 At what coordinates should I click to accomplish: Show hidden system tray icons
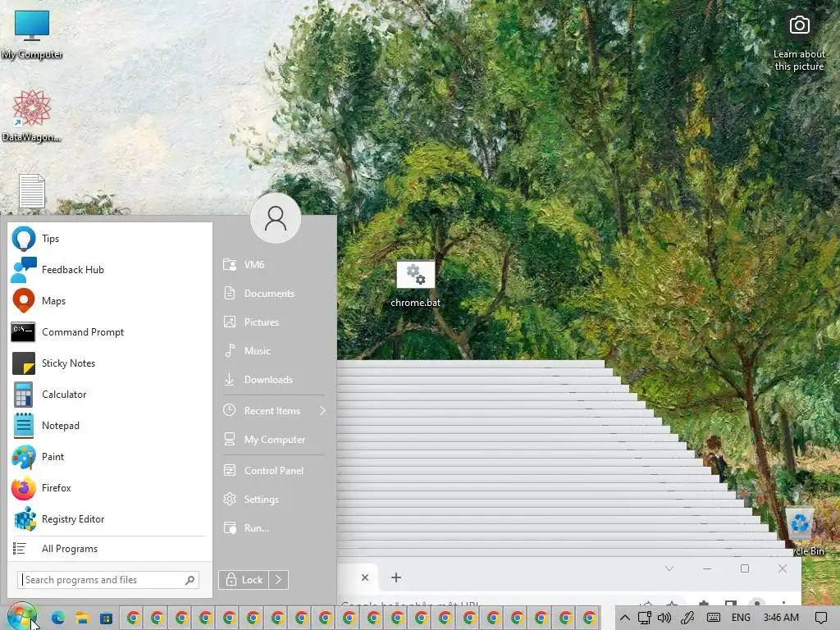click(624, 618)
